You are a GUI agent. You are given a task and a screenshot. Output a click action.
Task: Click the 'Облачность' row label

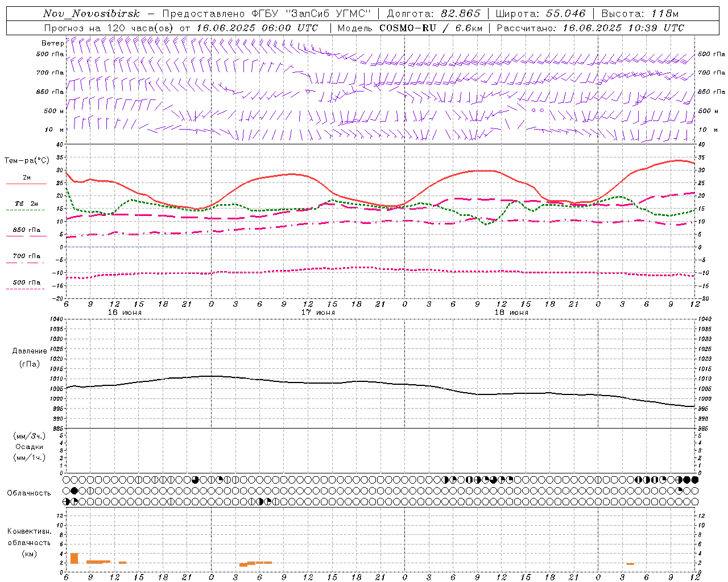click(x=29, y=493)
